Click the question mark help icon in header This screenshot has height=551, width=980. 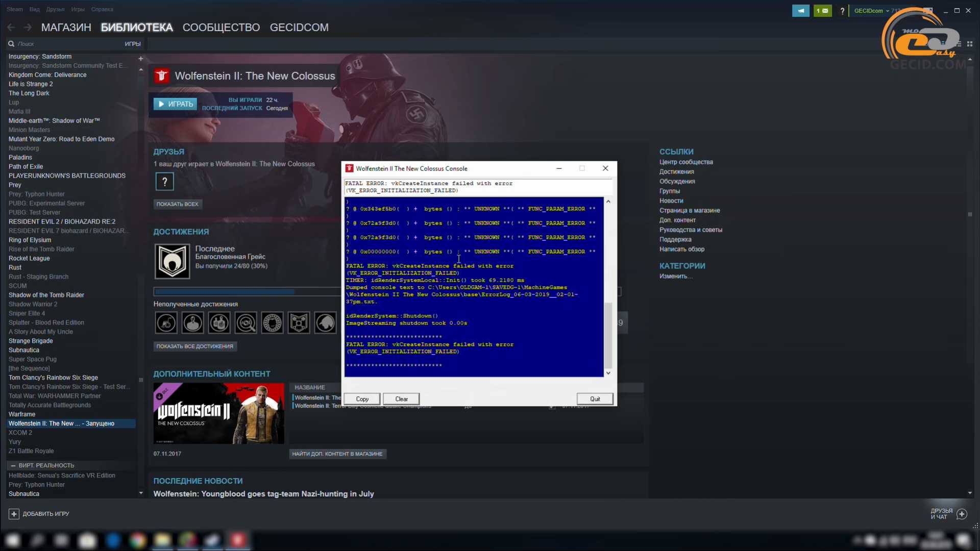(x=842, y=11)
